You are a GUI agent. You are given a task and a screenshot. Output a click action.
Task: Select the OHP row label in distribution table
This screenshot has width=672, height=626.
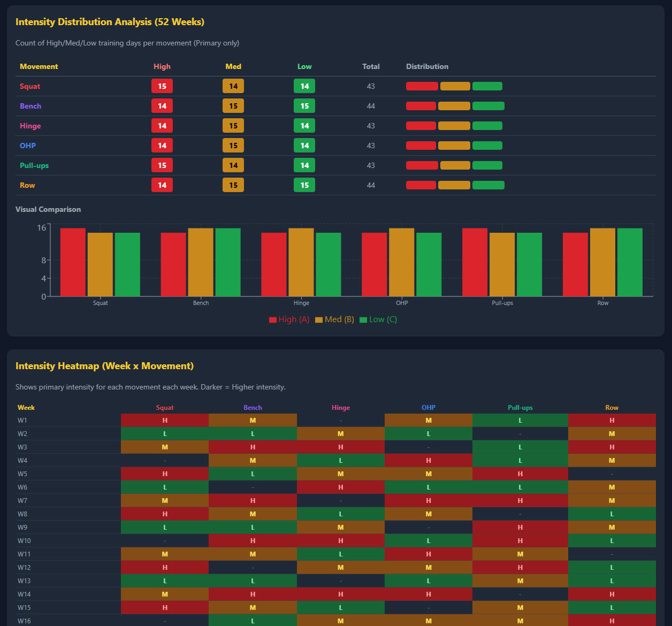coord(28,146)
